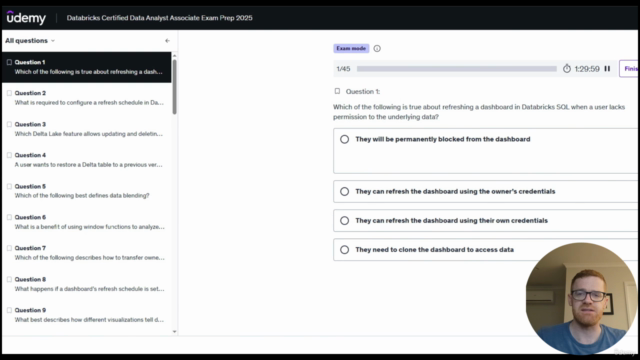Open Question 4 about restoring Delta table

tap(87, 160)
